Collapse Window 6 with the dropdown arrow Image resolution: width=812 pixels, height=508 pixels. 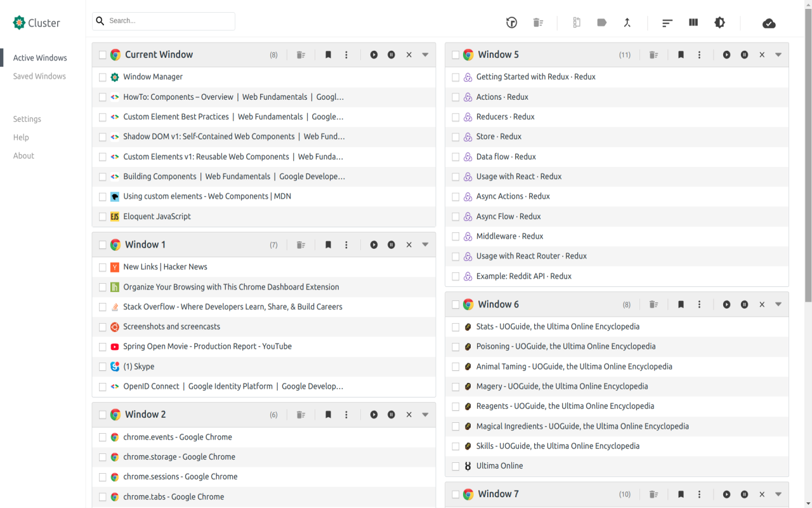coord(778,304)
